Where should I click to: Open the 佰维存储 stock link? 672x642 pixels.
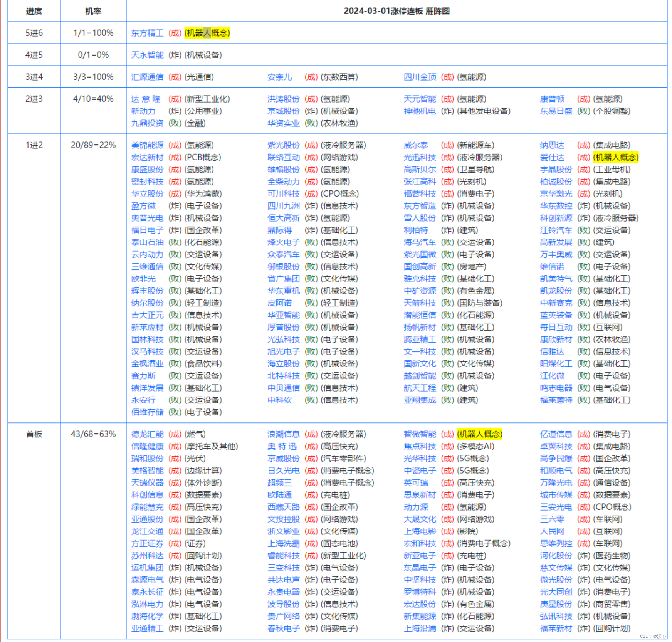pos(147,412)
